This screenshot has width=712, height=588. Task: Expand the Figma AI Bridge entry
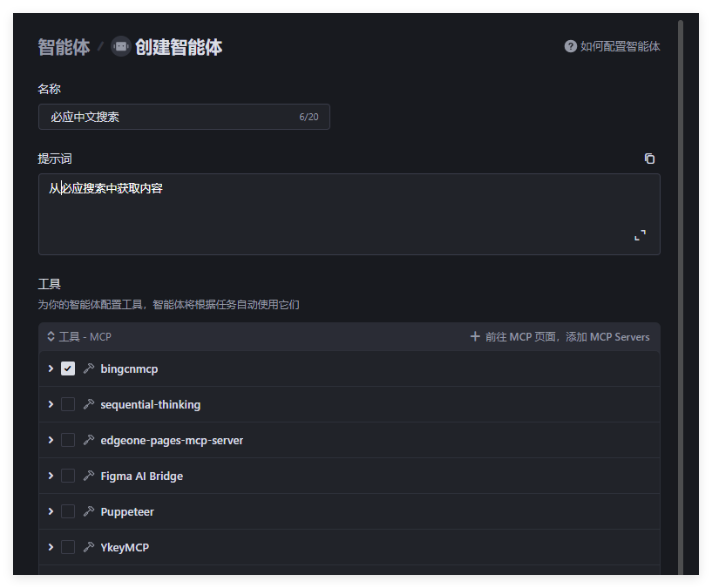coord(51,476)
